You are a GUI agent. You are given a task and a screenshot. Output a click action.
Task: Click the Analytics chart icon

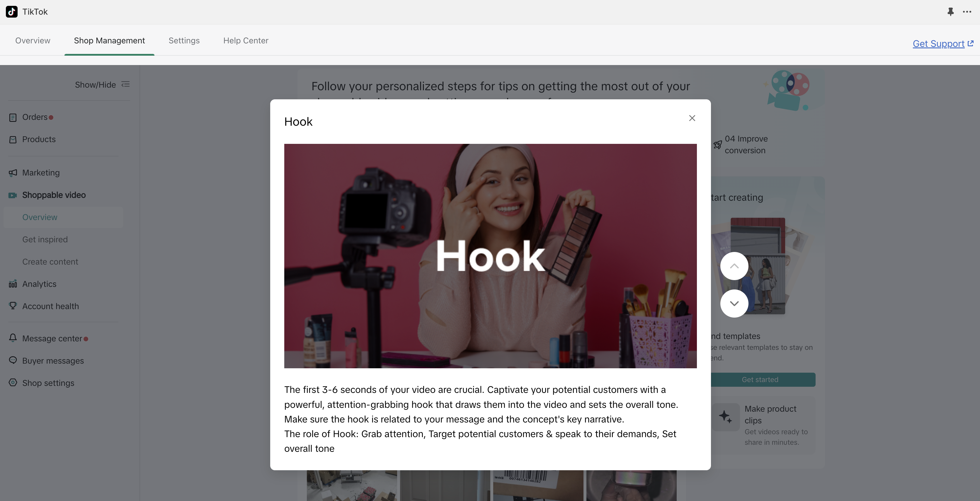tap(13, 284)
